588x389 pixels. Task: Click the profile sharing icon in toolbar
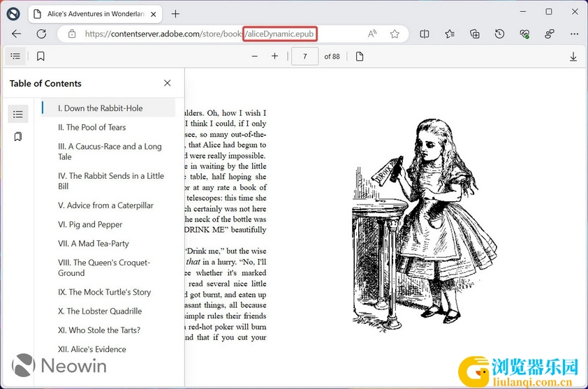coord(550,34)
